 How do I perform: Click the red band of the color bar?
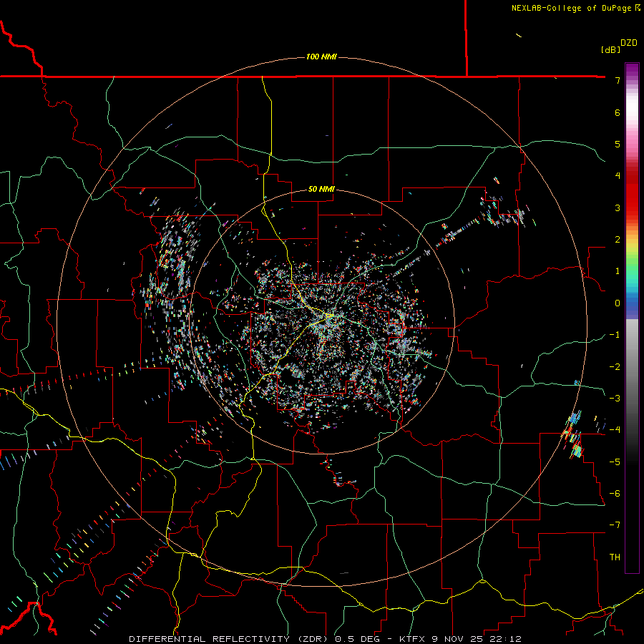pyautogui.click(x=632, y=193)
